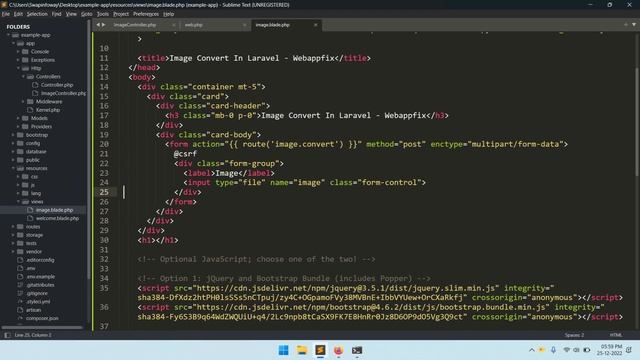Viewport: 640px width, 360px height.
Task: Expand the config folder
Action: pos(13,143)
